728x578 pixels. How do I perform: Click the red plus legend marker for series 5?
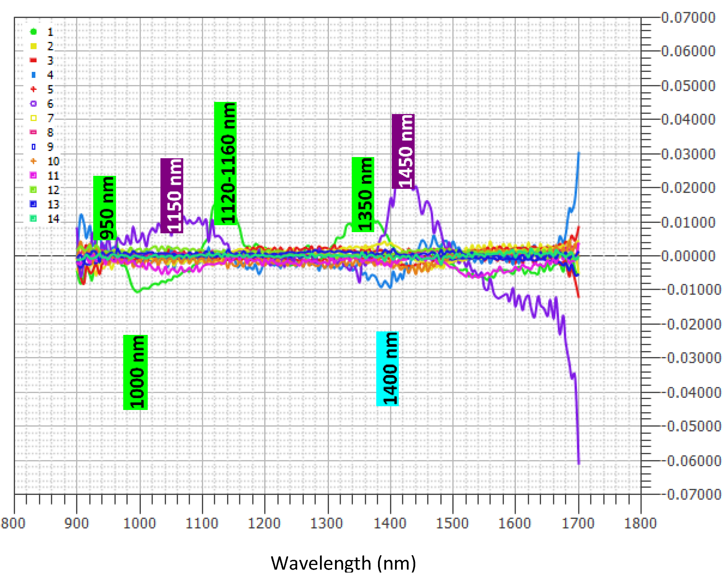coord(33,89)
